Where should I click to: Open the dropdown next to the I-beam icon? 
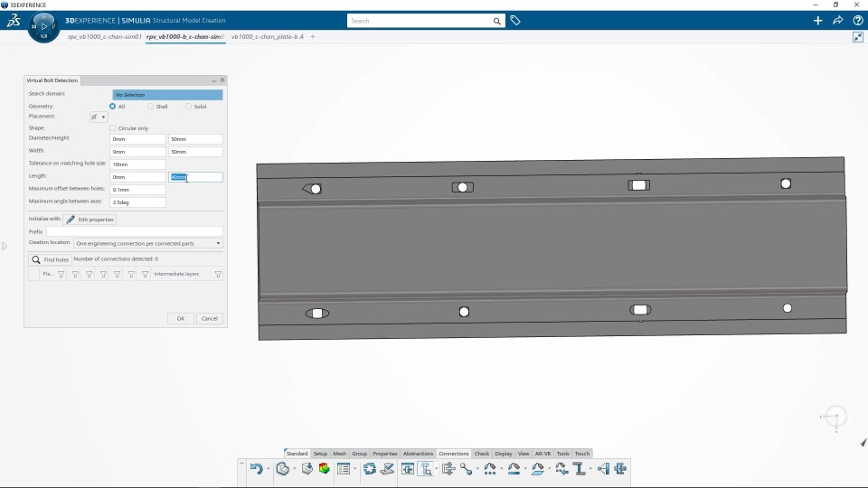590,469
